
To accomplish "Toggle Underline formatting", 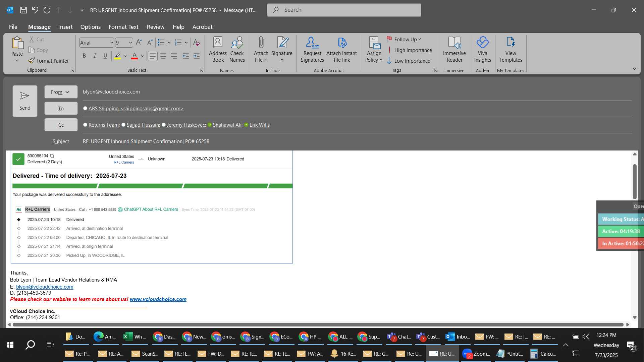I will click(x=105, y=56).
